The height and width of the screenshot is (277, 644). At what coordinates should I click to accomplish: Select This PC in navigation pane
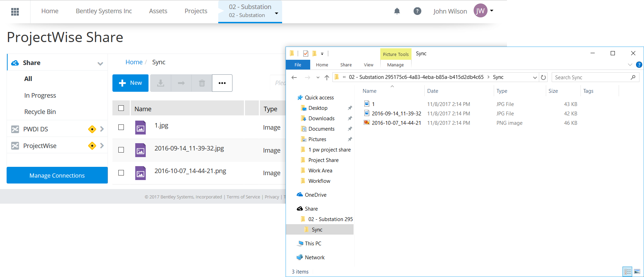313,244
